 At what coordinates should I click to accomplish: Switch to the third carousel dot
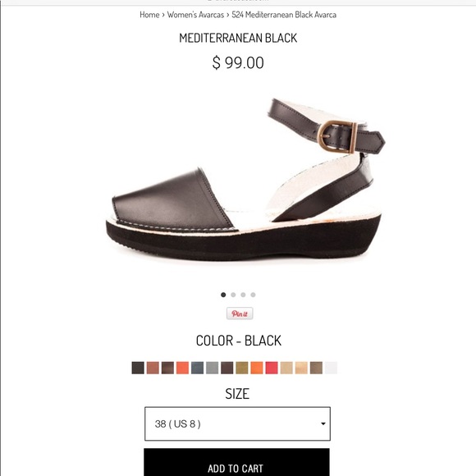click(243, 295)
